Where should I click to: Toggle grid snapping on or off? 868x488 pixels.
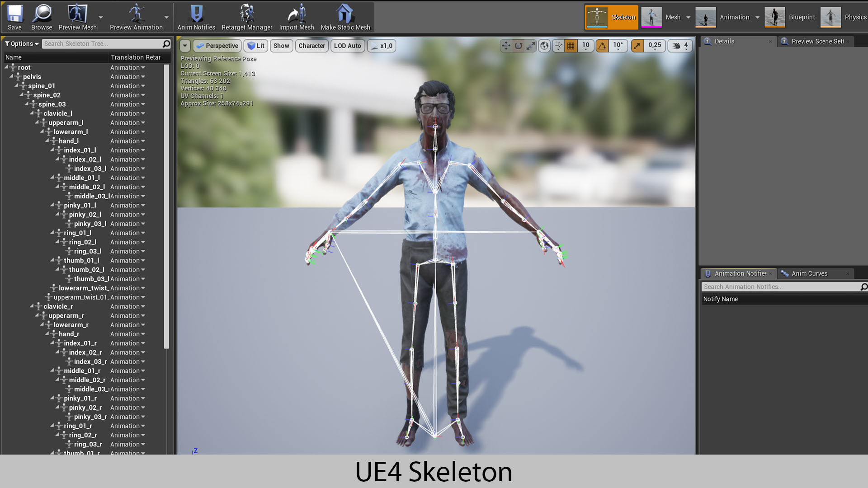click(571, 46)
